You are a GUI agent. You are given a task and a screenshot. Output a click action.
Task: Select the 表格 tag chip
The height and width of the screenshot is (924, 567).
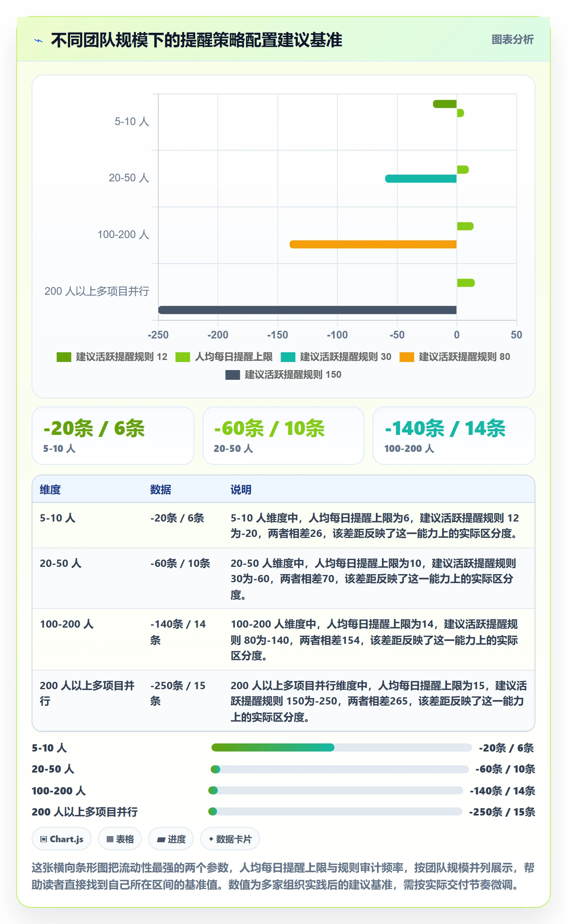pos(120,839)
